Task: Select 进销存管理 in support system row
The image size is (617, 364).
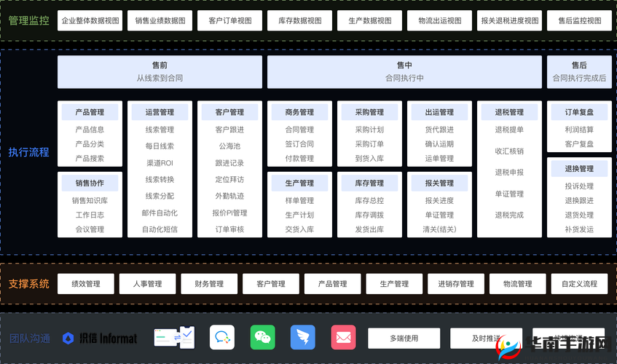Action: pos(456,284)
